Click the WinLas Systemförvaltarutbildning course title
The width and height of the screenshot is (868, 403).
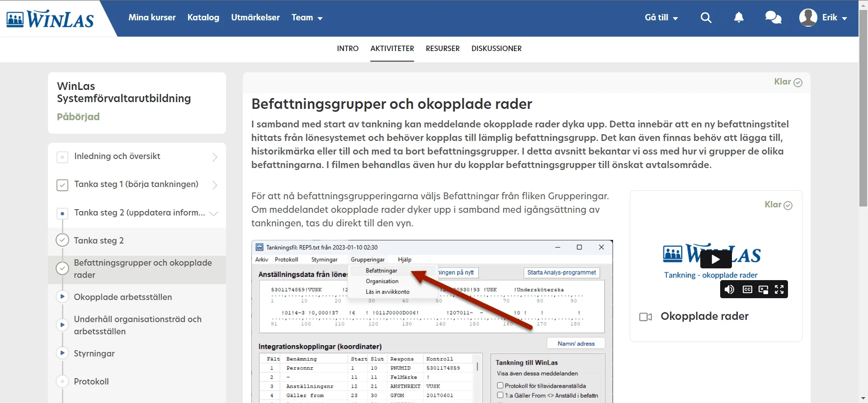click(x=124, y=92)
